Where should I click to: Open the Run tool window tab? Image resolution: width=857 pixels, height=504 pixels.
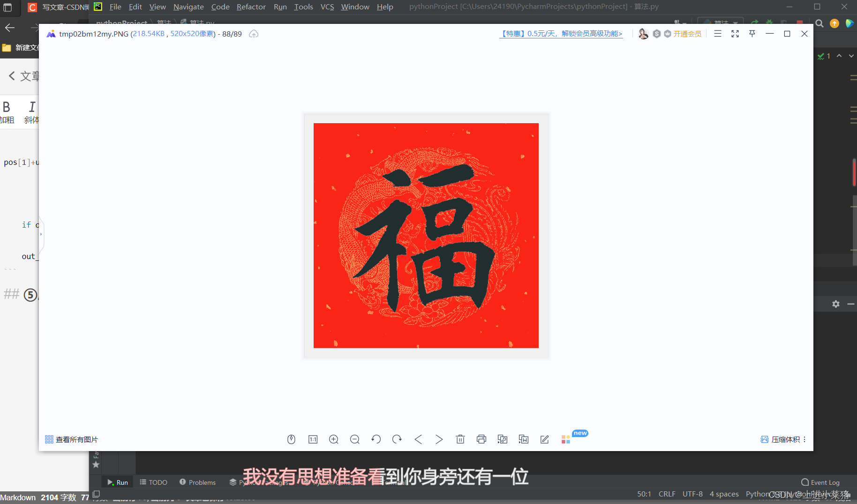[118, 482]
